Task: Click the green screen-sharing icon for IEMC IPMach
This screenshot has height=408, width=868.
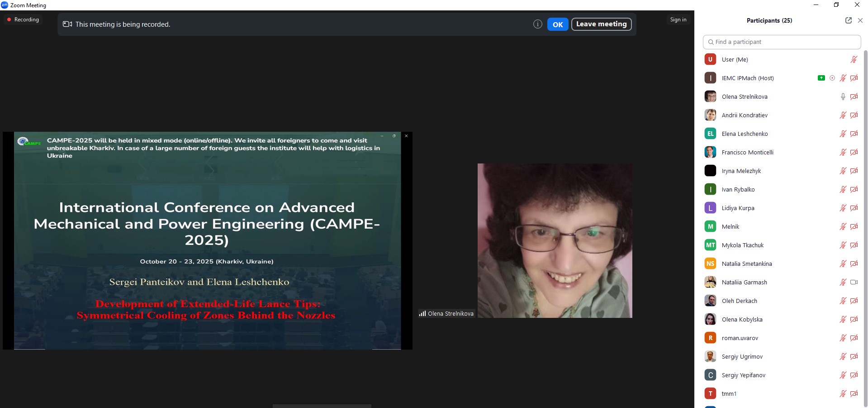Action: click(x=821, y=78)
